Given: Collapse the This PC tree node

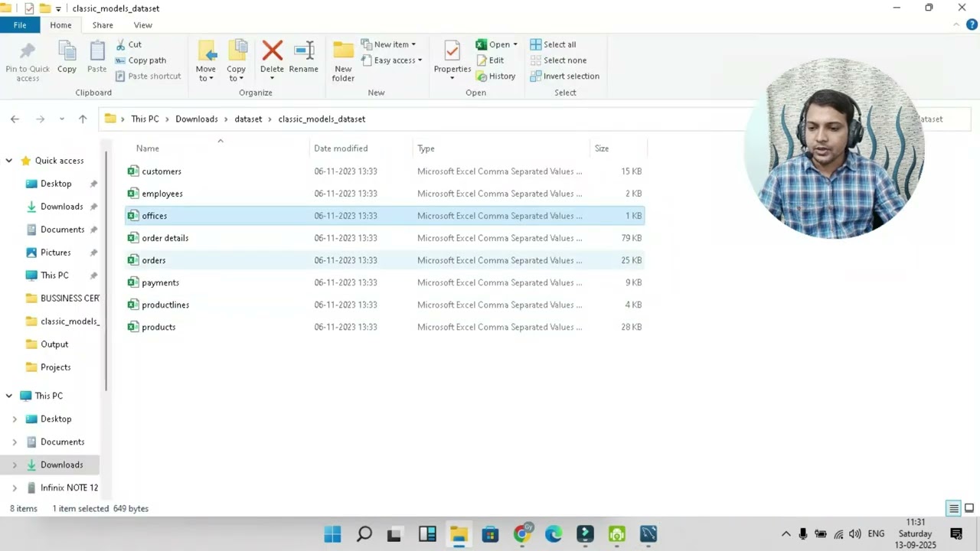Looking at the screenshot, I should pyautogui.click(x=9, y=396).
